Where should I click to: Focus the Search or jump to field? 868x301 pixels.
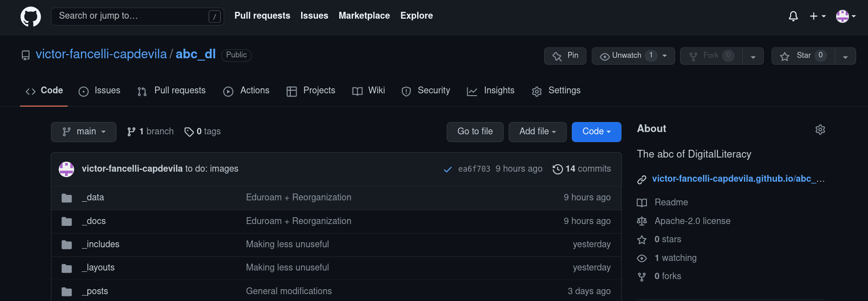[137, 16]
